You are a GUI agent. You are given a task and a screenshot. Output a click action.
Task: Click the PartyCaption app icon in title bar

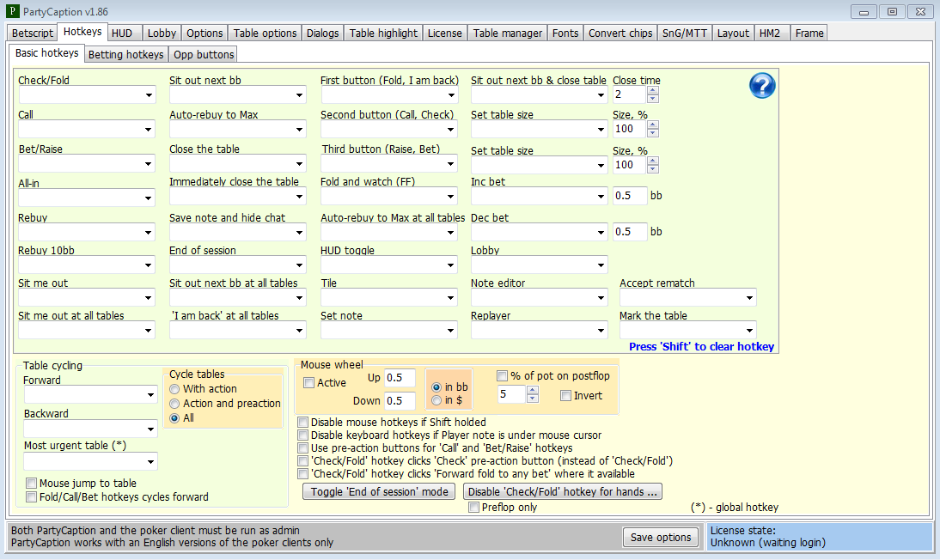(12, 11)
